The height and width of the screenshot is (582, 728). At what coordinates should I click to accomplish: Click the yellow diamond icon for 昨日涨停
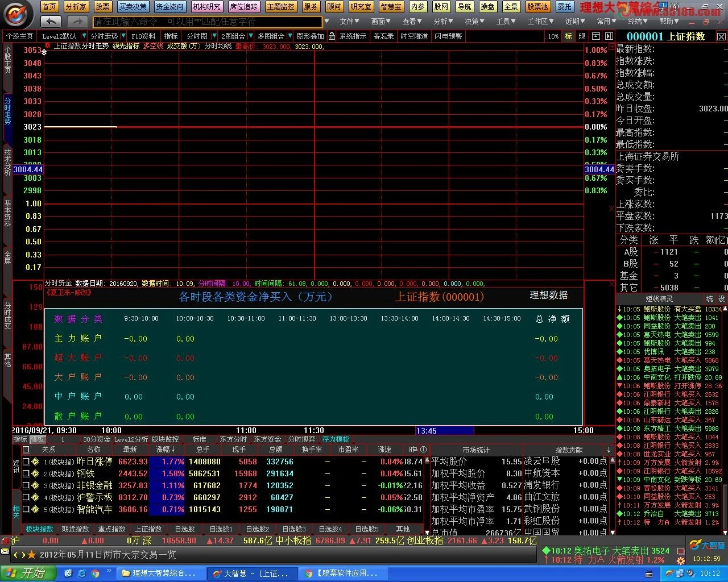point(36,462)
